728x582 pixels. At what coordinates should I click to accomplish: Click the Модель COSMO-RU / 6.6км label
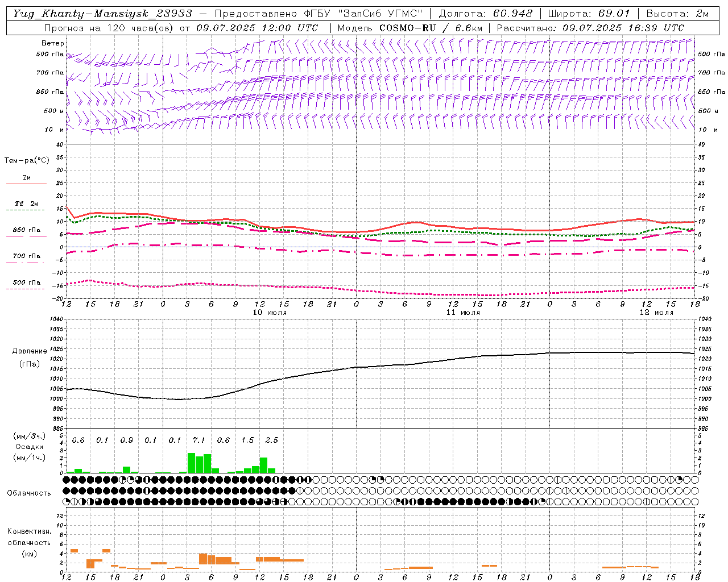pos(410,28)
